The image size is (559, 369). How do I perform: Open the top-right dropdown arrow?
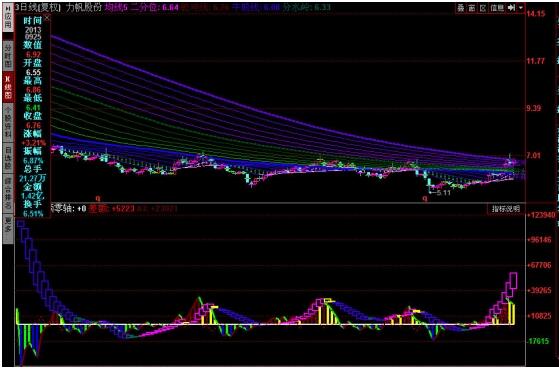click(x=521, y=8)
